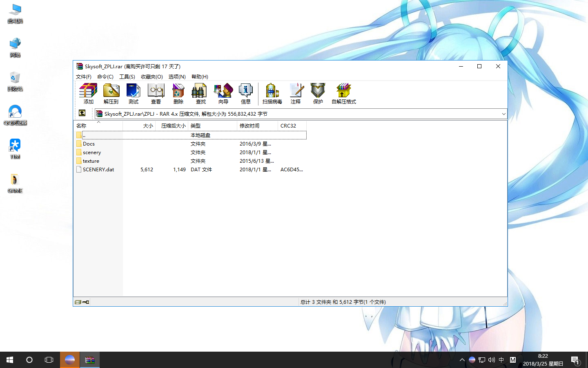Click 中 IME language indicator

[501, 360]
